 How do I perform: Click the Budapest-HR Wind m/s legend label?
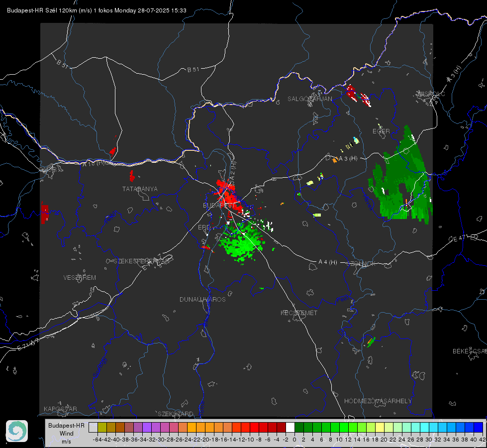[x=67, y=434]
